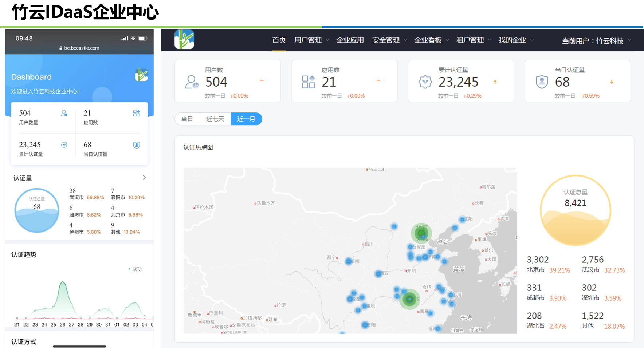Image resolution: width=644 pixels, height=348 pixels.
Task: Click the blue hotspot near 西安 on map
Action: [x=378, y=273]
